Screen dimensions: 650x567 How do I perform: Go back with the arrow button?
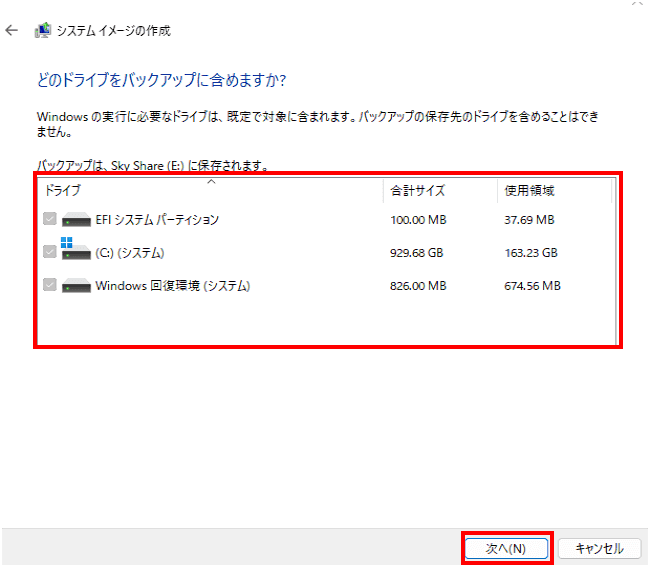coord(12,30)
